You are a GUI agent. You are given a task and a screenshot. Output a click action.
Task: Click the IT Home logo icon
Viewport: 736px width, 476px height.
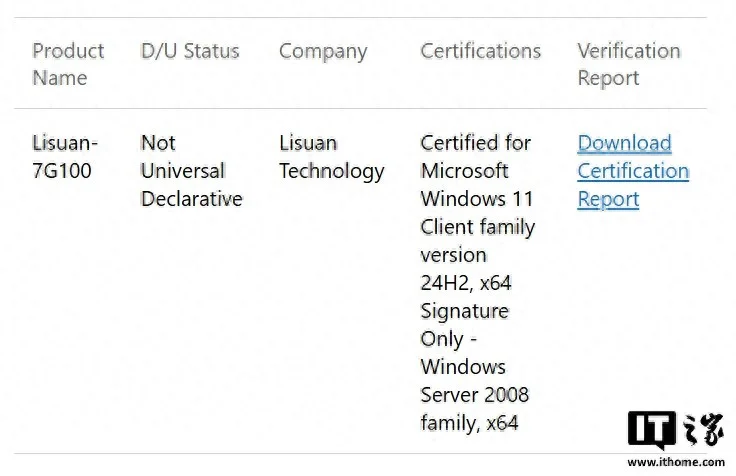[674, 430]
